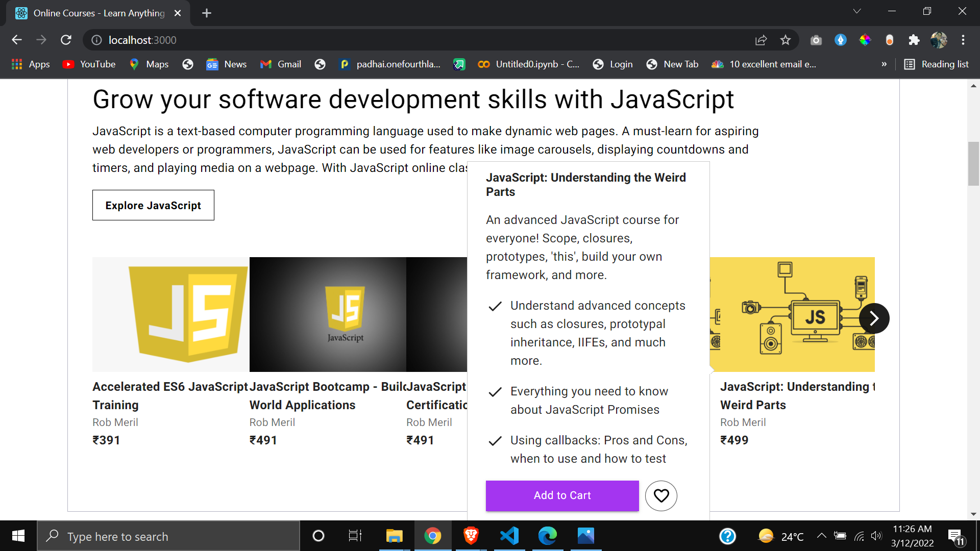
Task: Open Microsoft Edge from the taskbar
Action: point(547,536)
